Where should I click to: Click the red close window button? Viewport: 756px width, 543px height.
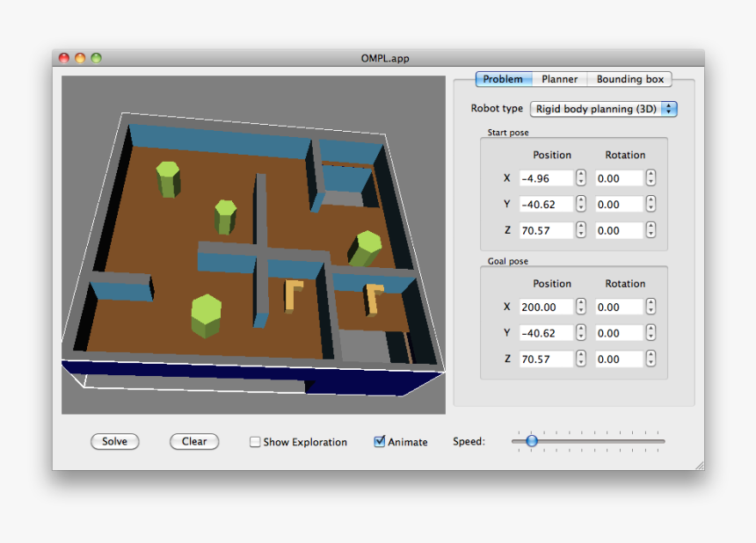coord(64,58)
